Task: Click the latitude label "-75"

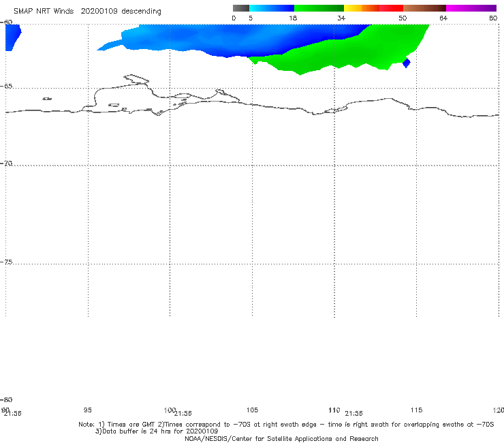Action: click(x=6, y=262)
